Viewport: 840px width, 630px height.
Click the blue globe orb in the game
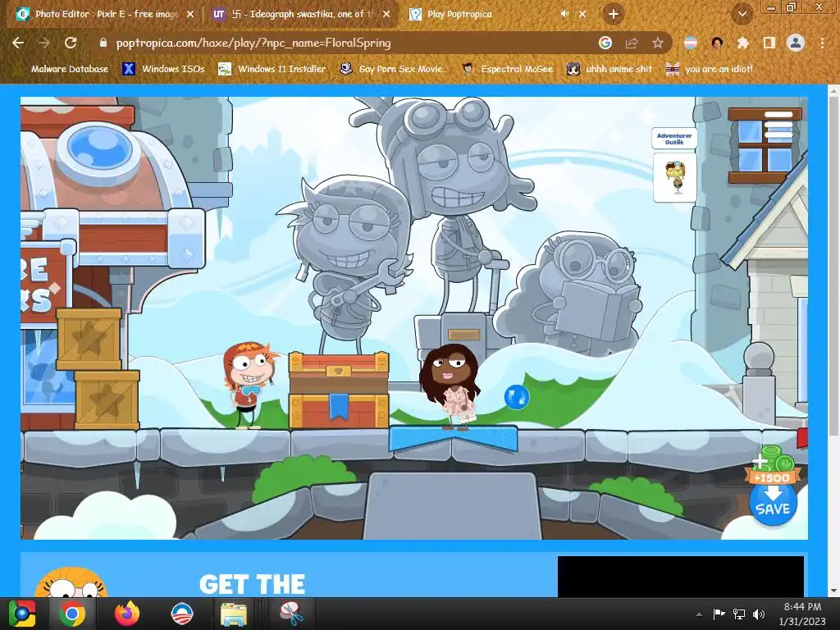(517, 397)
